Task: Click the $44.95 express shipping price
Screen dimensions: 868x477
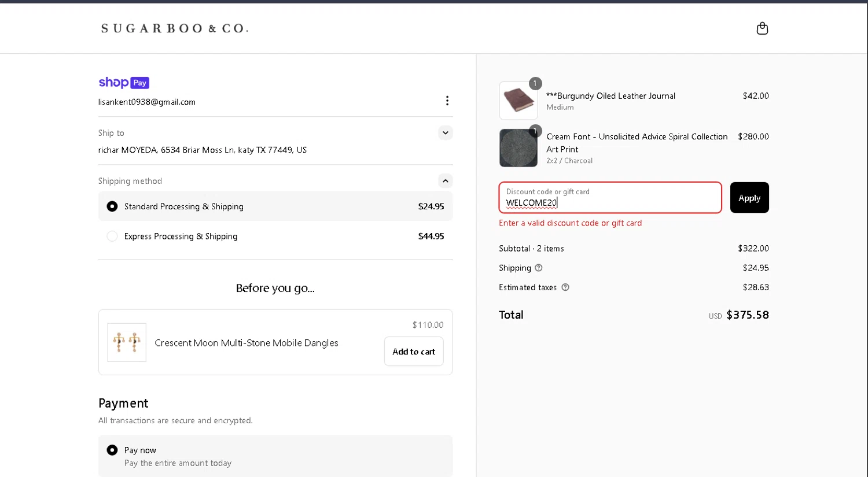Action: 431,236
